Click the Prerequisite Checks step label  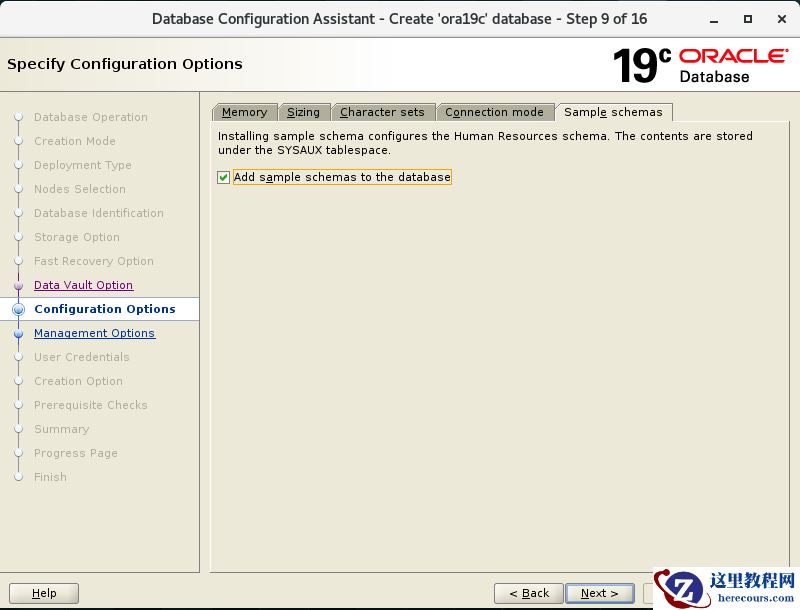91,405
